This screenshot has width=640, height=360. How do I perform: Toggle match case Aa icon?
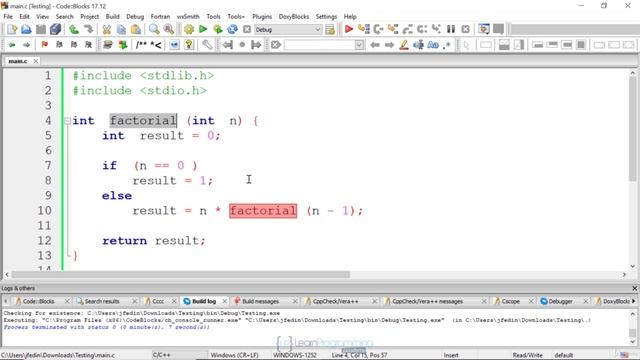click(433, 45)
